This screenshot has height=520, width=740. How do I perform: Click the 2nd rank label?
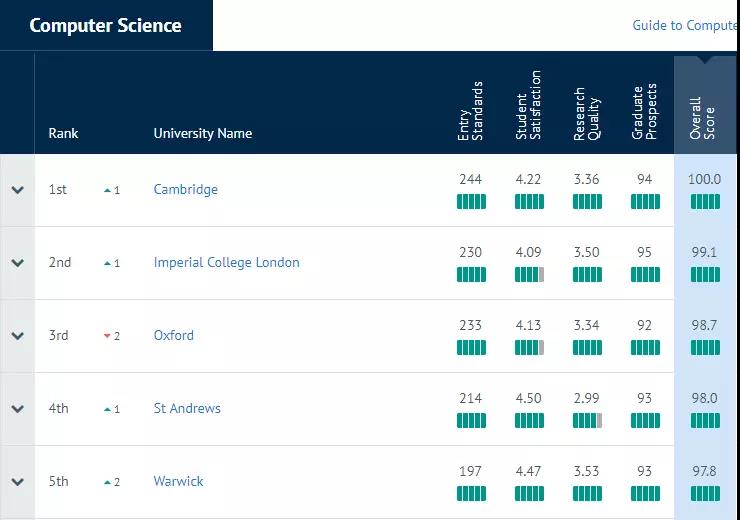[x=60, y=262]
